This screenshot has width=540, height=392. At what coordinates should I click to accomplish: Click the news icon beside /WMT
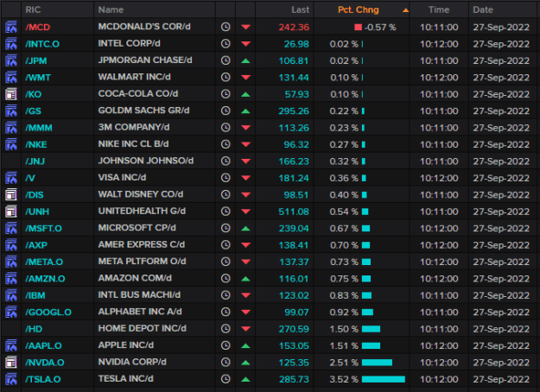[x=11, y=77]
